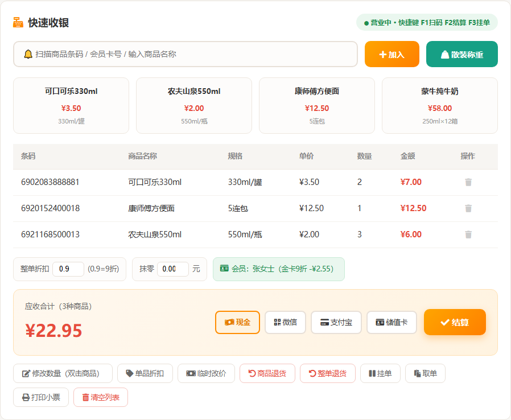Add 康师傅方便面 quick product card
This screenshot has width=511, height=420.
317,106
